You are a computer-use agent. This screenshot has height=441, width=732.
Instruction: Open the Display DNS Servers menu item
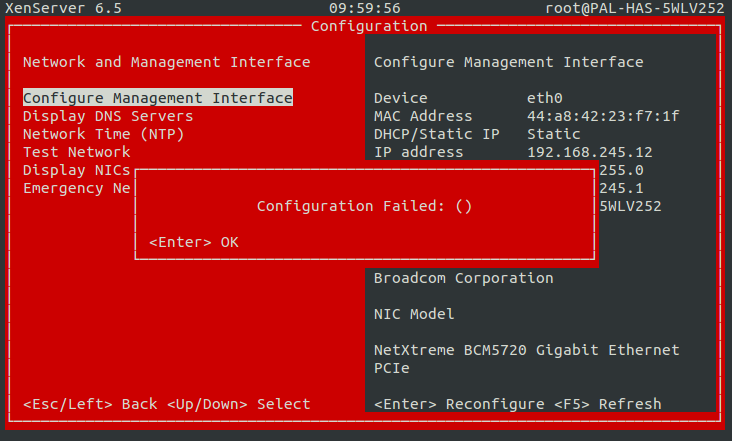coord(108,116)
